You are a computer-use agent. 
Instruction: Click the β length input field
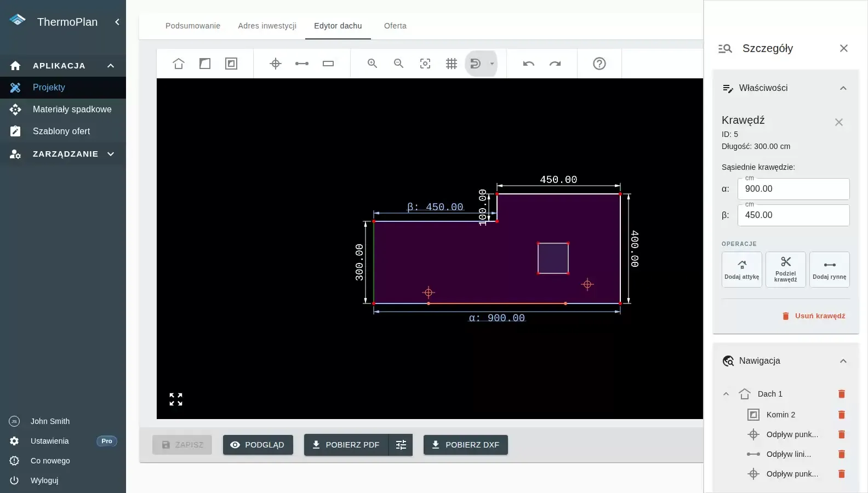point(793,215)
